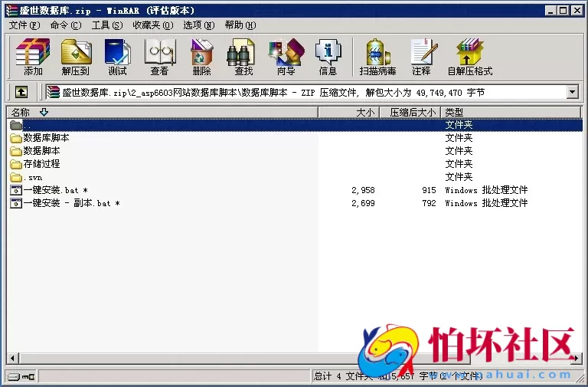The width and height of the screenshot is (588, 387).
Task: Click the 查看 (View) toolbar icon
Action: click(160, 56)
